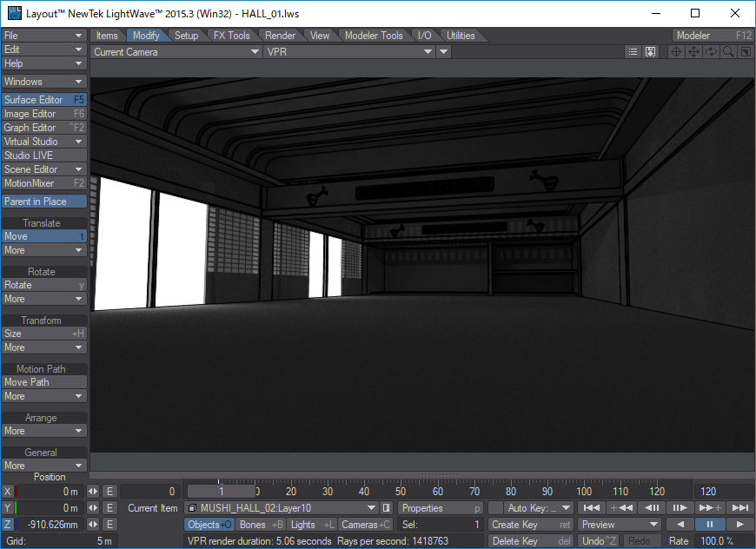Click the viewport zoom magnifier icon
Screen dimensions: 756x549
coord(728,51)
